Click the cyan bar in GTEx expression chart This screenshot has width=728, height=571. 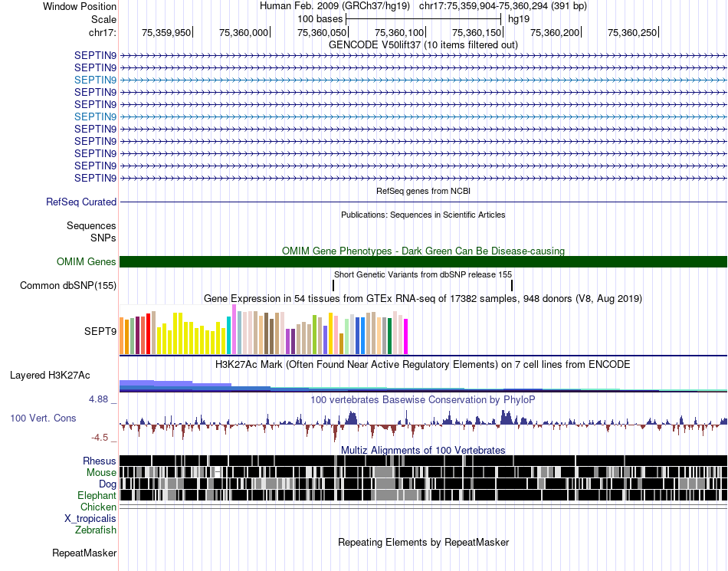click(229, 336)
